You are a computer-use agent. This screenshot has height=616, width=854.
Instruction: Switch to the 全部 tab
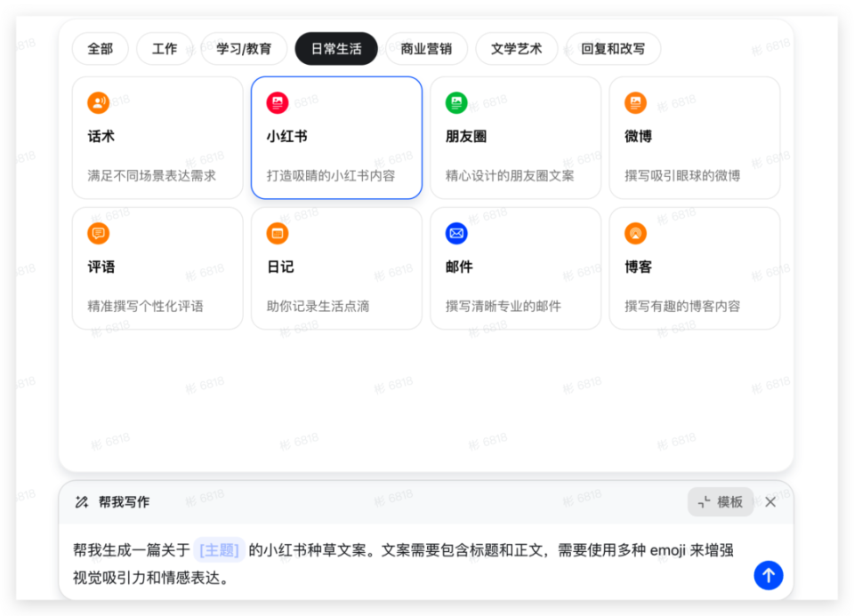pos(100,49)
